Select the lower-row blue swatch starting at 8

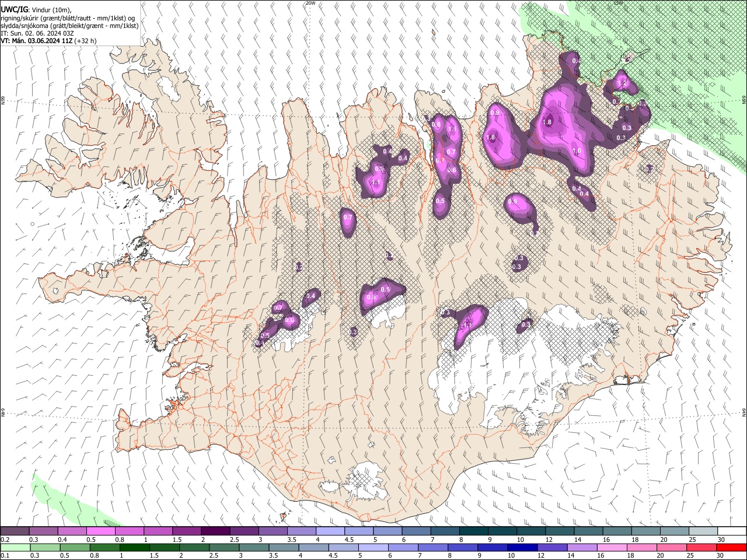(463, 548)
